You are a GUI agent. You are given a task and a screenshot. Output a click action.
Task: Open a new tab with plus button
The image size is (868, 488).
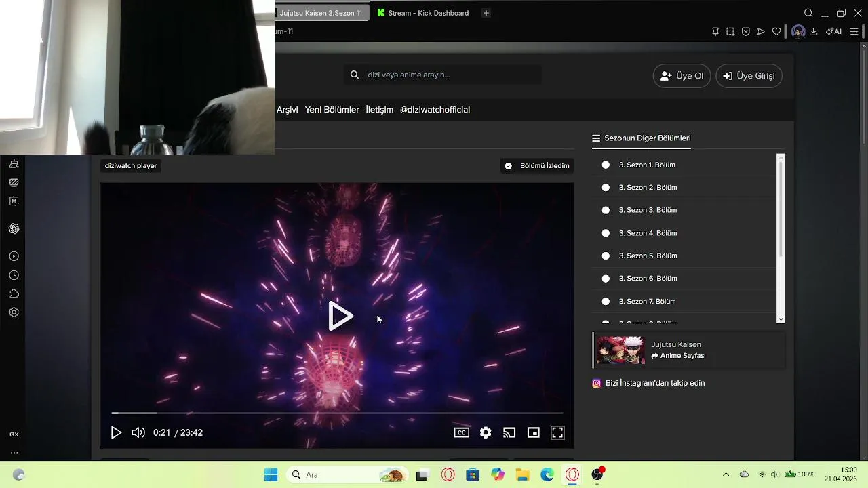[486, 13]
